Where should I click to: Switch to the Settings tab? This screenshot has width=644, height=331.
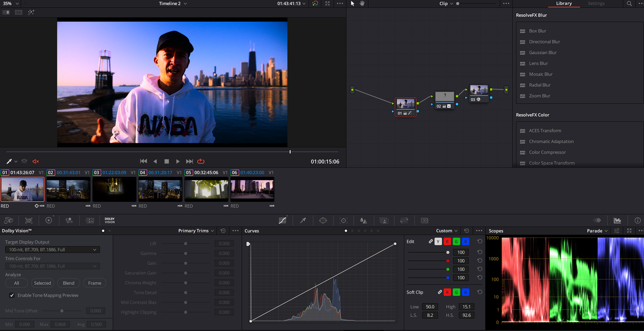tap(596, 4)
